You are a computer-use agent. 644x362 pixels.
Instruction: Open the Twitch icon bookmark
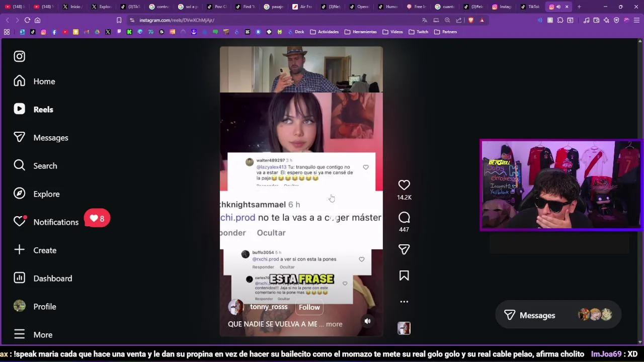(119, 32)
